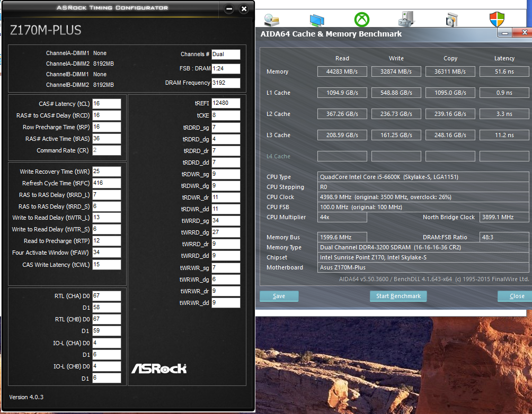Click the Row Precharge Time (tRP) field
Image resolution: width=532 pixels, height=414 pixels.
(107, 127)
